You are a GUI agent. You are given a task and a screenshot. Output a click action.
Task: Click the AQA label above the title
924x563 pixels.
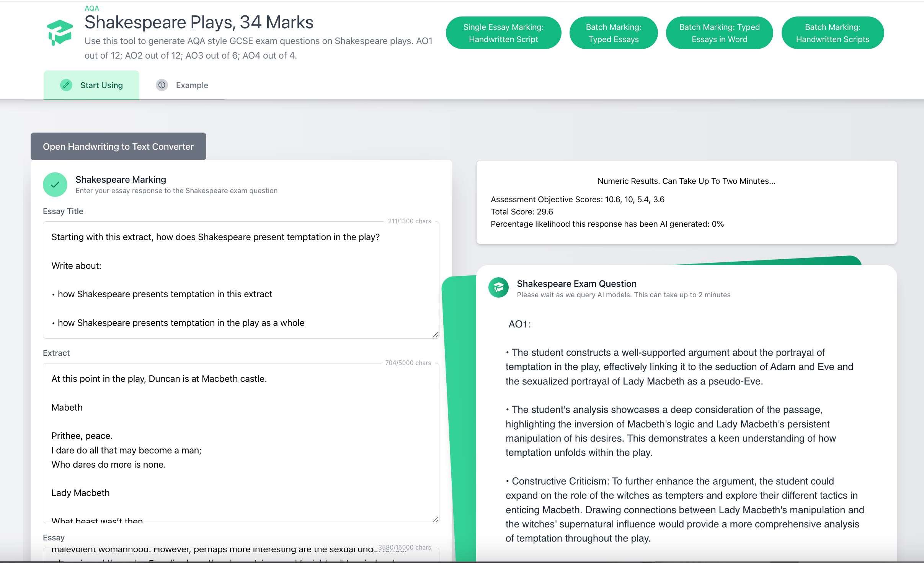[x=92, y=8]
